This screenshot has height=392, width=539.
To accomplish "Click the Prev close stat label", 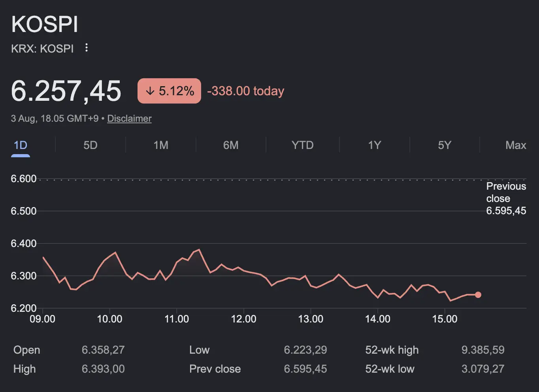I will pyautogui.click(x=215, y=369).
